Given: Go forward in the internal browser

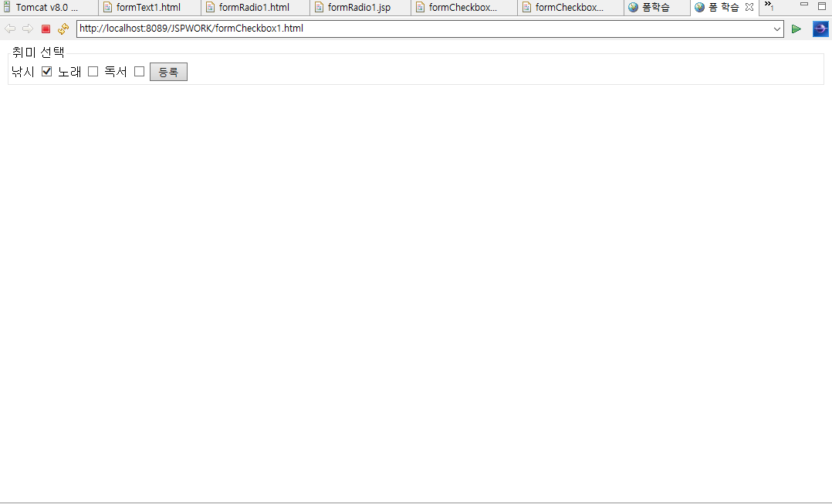Looking at the screenshot, I should (28, 29).
